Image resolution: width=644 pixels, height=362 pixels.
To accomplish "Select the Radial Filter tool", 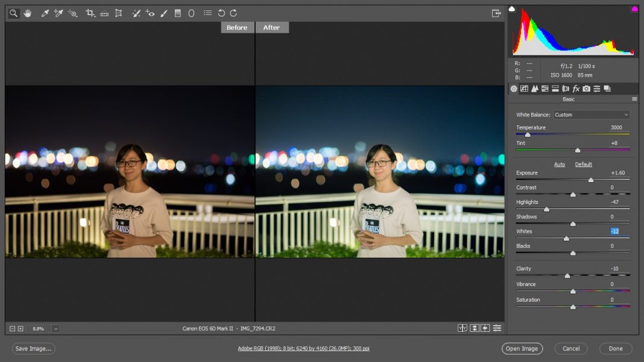I will [191, 13].
